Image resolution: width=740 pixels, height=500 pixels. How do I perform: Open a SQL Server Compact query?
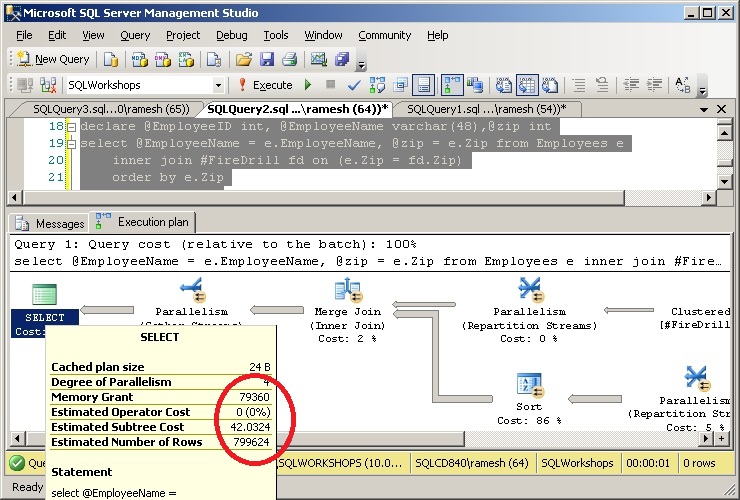tap(214, 59)
